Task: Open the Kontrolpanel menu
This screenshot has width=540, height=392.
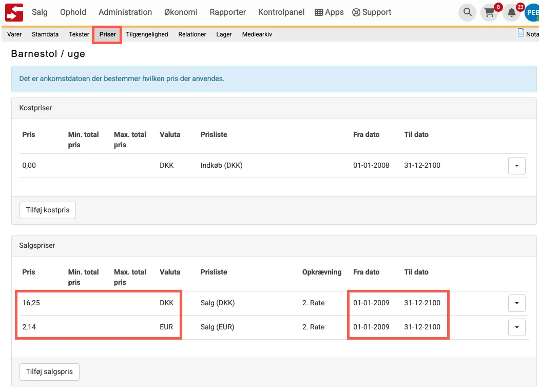Action: 281,12
